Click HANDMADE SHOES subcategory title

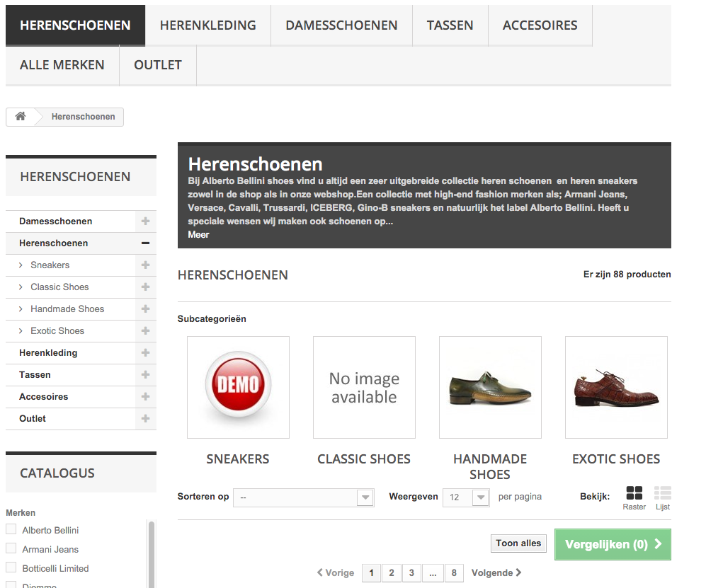[x=490, y=466]
